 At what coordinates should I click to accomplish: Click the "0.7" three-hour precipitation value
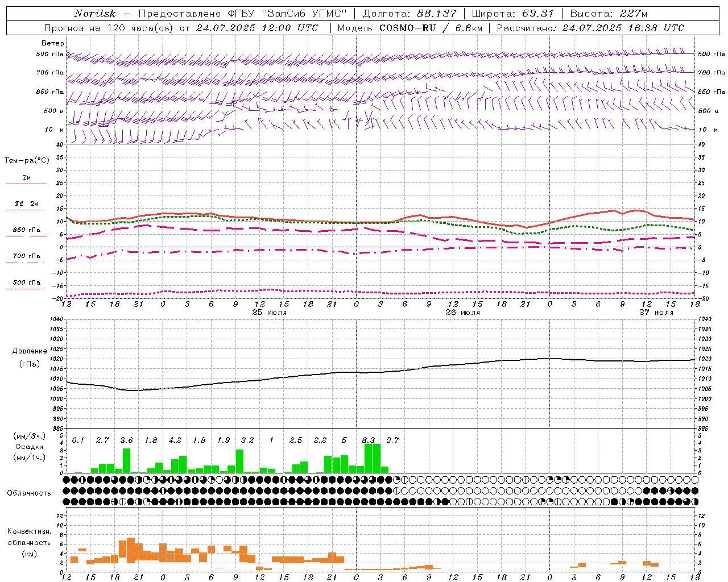coord(392,440)
